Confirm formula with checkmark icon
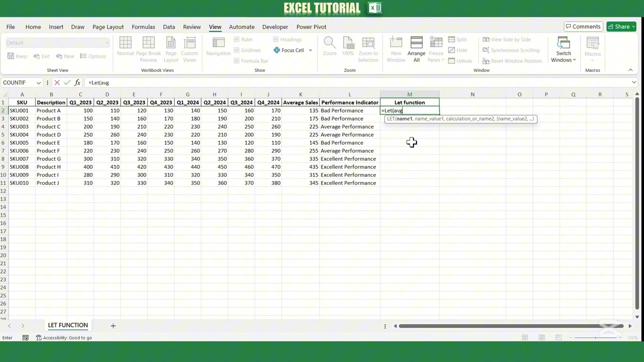Image resolution: width=644 pixels, height=362 pixels. [x=67, y=82]
